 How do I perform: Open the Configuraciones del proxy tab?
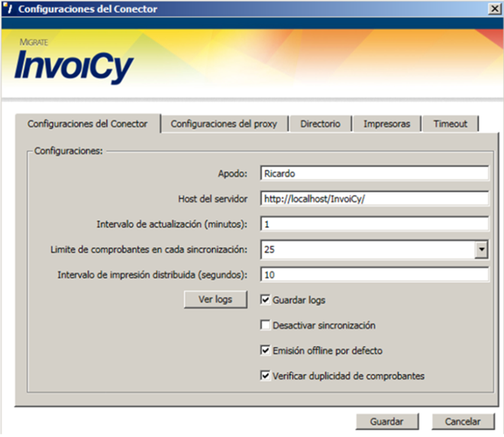click(x=224, y=124)
